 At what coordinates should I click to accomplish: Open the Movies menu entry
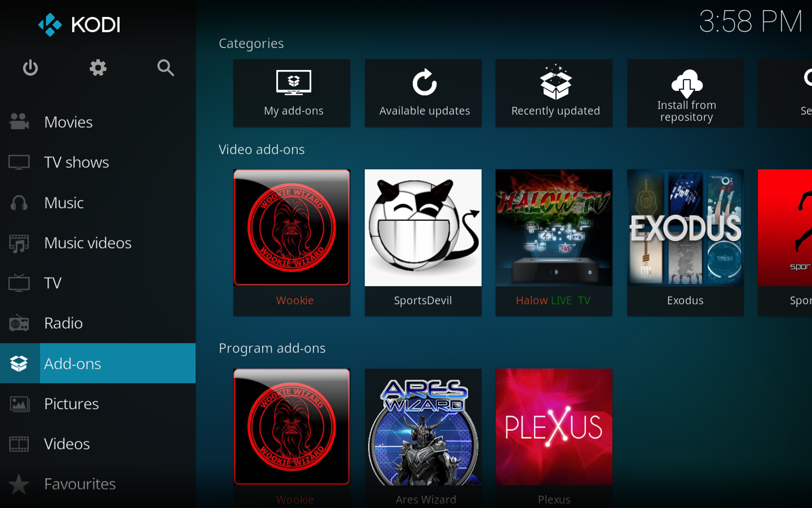pos(98,122)
